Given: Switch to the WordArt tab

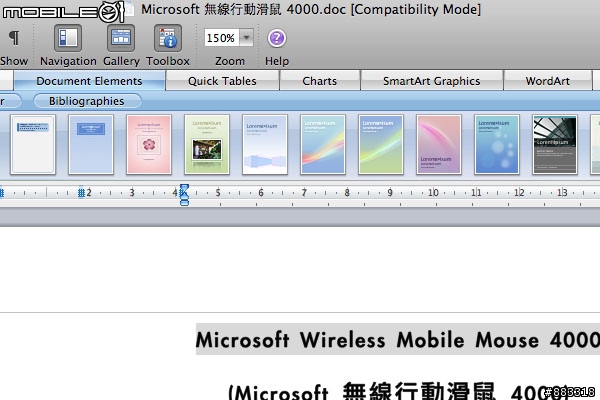Looking at the screenshot, I should 548,81.
